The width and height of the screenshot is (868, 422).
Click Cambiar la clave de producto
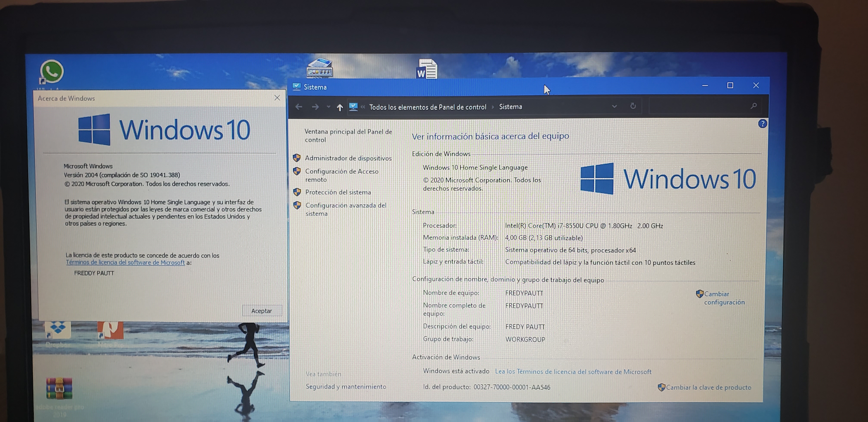[708, 387]
